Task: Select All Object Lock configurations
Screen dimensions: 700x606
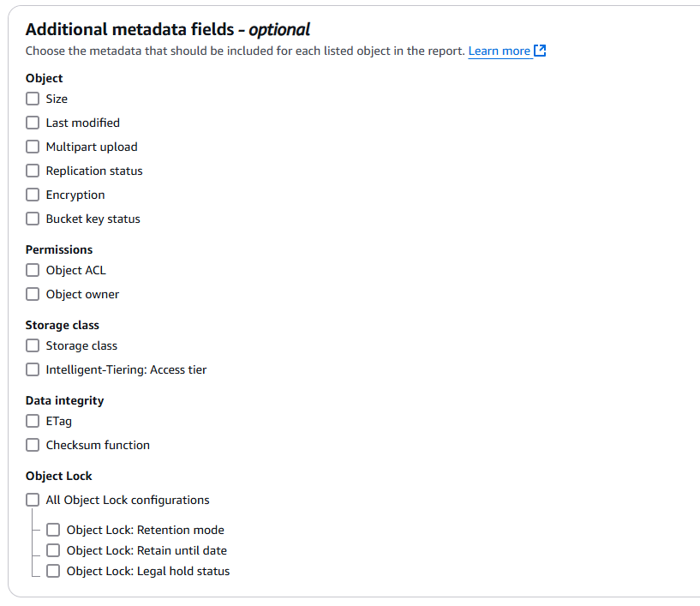Action: click(x=32, y=500)
